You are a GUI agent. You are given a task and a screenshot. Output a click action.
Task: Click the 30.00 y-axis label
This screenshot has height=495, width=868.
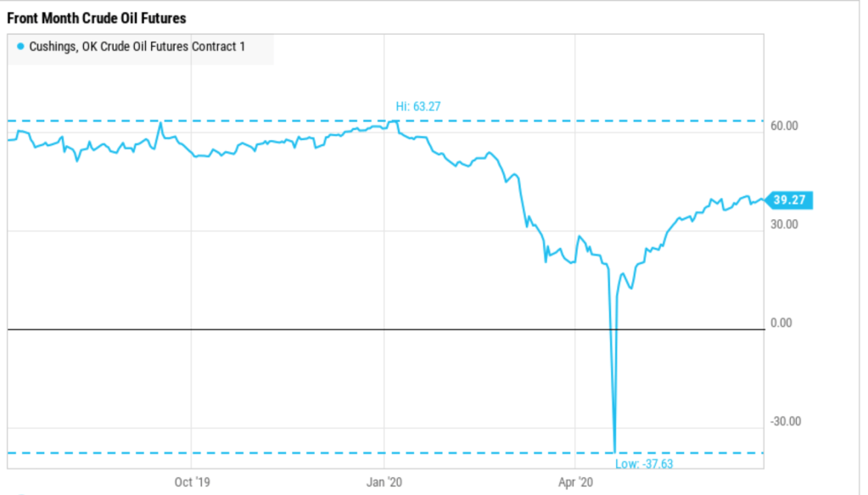pos(785,225)
